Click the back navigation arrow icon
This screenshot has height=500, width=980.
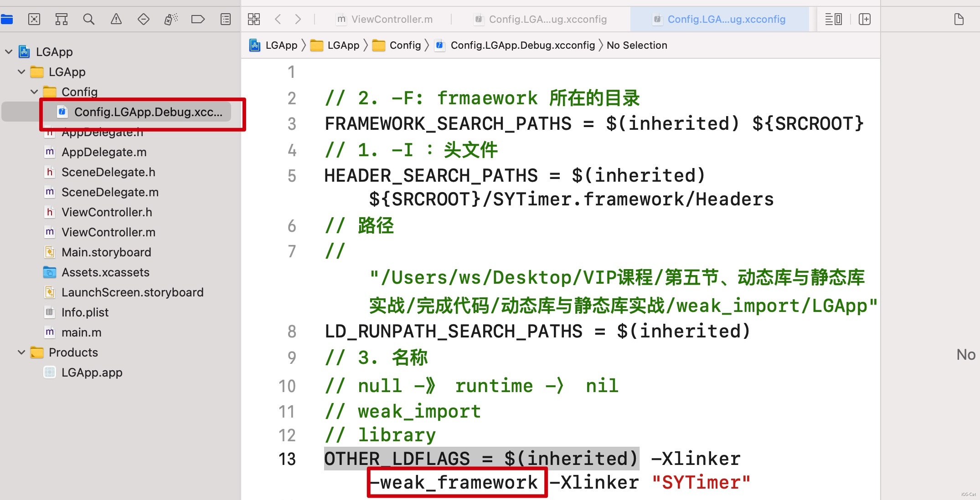[278, 18]
